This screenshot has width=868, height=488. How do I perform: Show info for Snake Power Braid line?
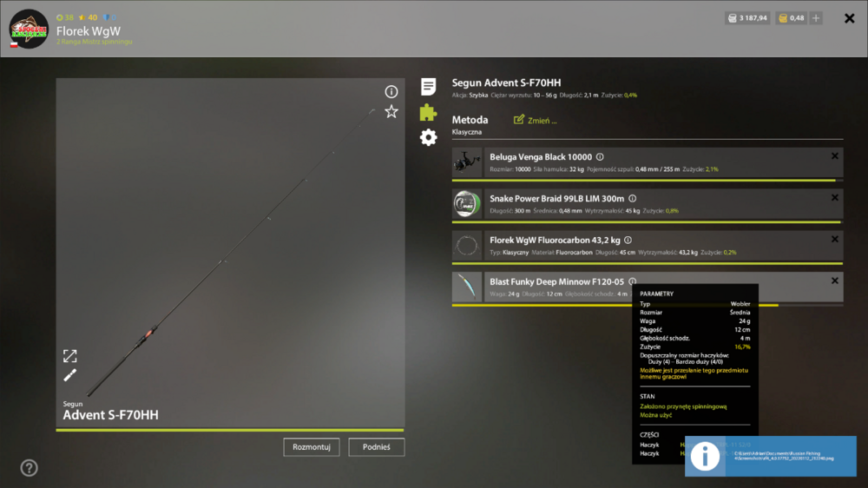[632, 198]
